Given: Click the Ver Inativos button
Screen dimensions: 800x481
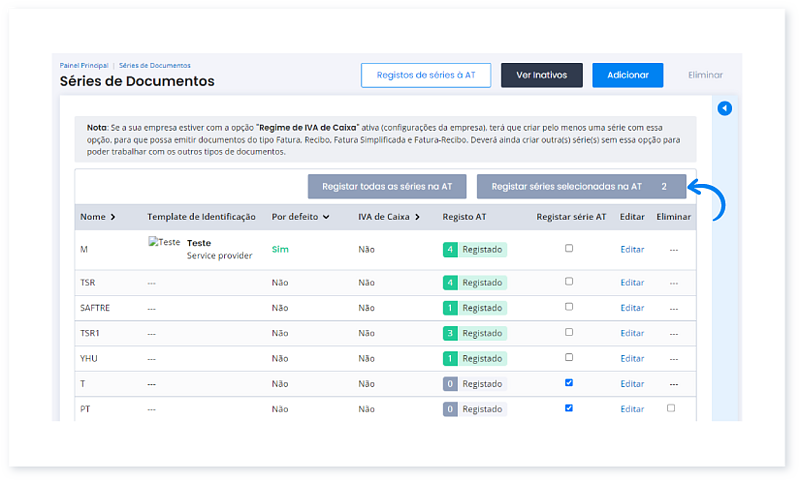Looking at the screenshot, I should pyautogui.click(x=541, y=75).
